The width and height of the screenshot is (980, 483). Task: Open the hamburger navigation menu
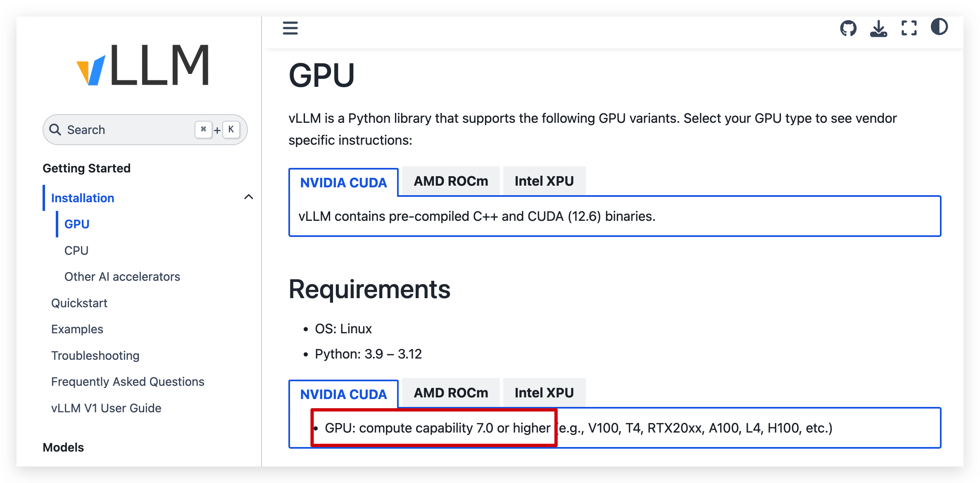point(290,28)
